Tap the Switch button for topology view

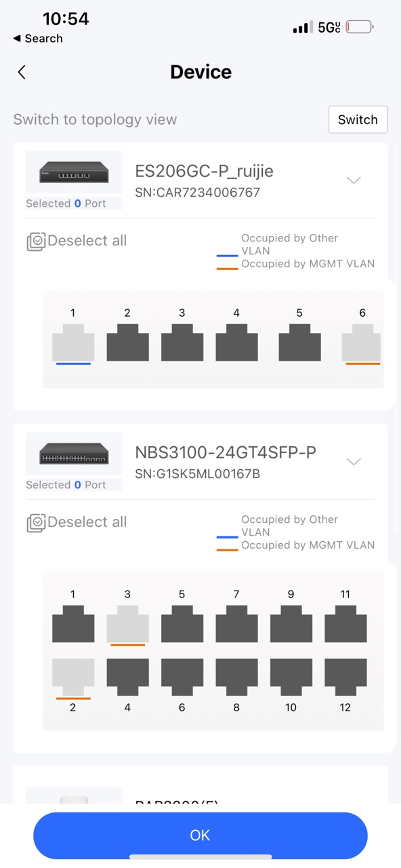pos(358,119)
